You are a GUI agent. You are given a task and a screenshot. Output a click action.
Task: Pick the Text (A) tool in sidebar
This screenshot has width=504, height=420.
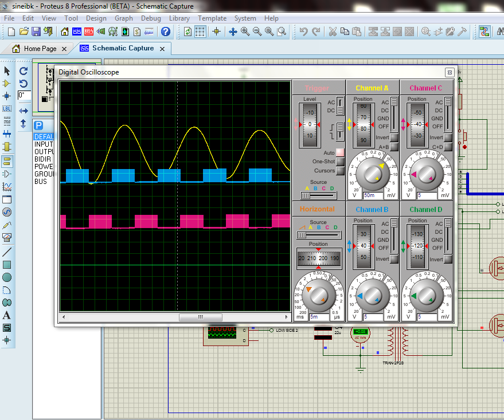pyautogui.click(x=7, y=315)
